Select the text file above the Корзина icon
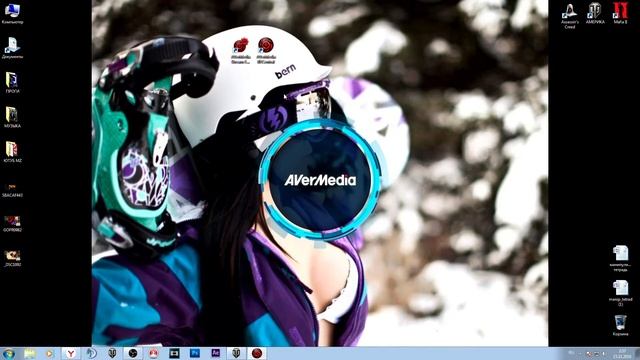Image resolution: width=640 pixels, height=360 pixels. [620, 293]
